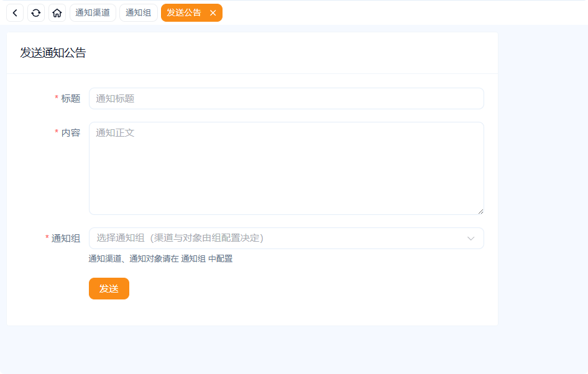Go to the home icon
The image size is (588, 374).
(x=57, y=13)
